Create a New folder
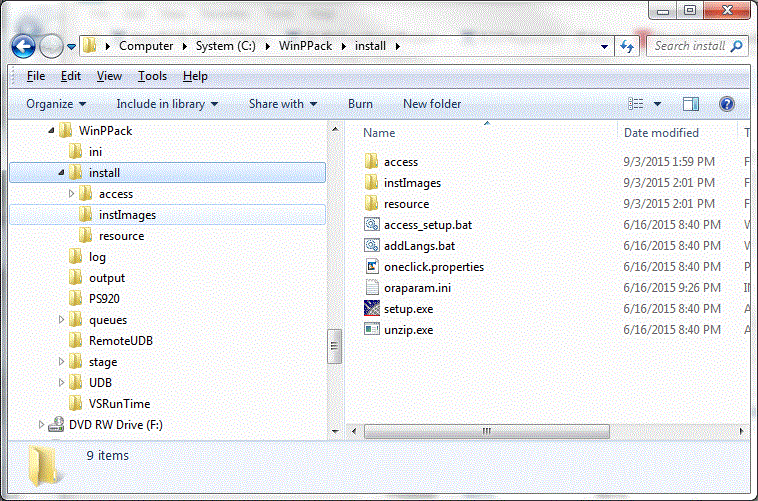The width and height of the screenshot is (758, 501). point(432,104)
